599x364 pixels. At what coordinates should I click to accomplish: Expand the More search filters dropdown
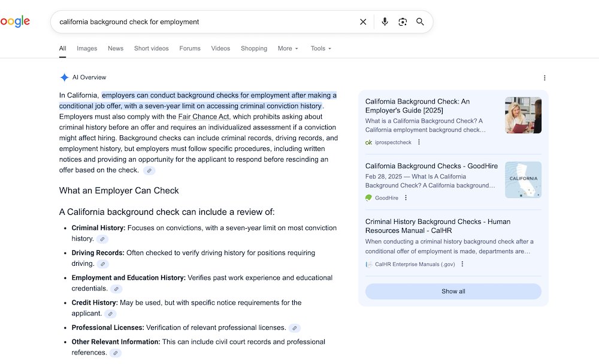pyautogui.click(x=288, y=48)
